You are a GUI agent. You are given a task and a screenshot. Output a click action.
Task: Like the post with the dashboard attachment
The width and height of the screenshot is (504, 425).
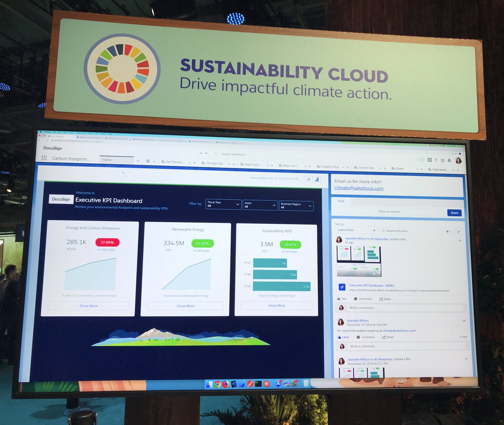pyautogui.click(x=341, y=299)
